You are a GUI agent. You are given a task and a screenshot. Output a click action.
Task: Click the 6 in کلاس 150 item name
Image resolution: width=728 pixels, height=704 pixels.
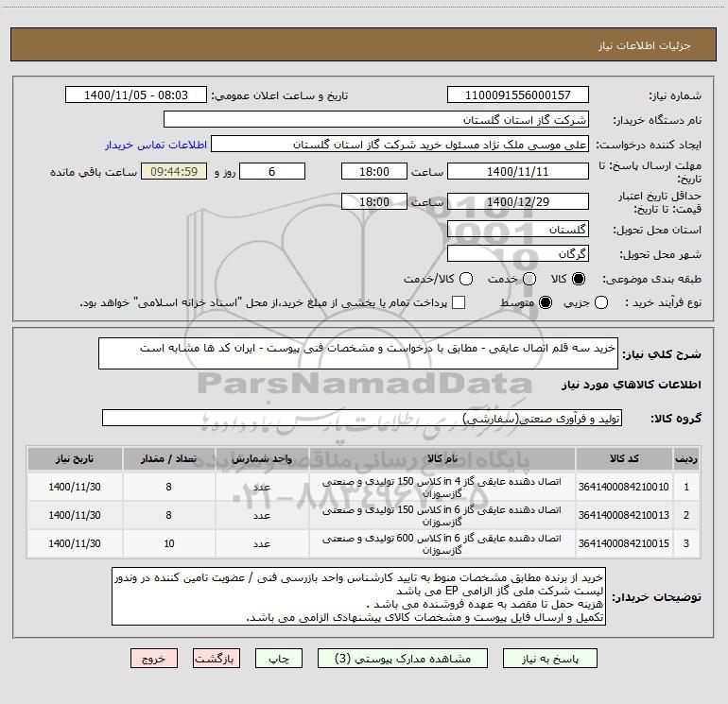pyautogui.click(x=442, y=516)
